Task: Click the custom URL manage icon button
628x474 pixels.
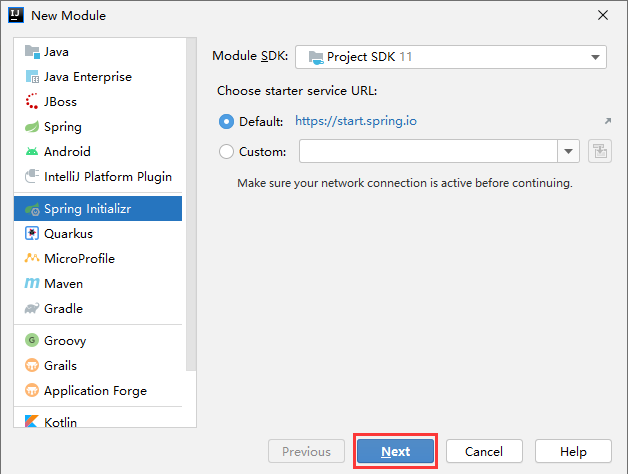Action: click(599, 151)
